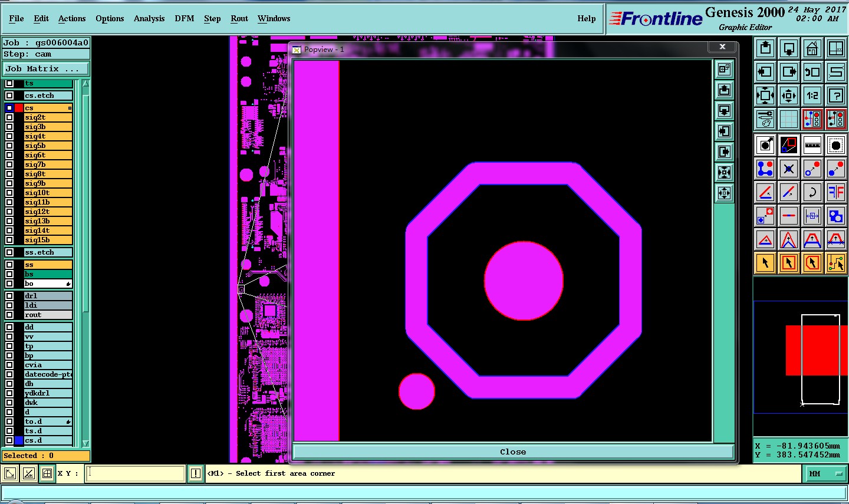Click the dotted-box black circle select icon
The image size is (849, 504).
(x=836, y=144)
